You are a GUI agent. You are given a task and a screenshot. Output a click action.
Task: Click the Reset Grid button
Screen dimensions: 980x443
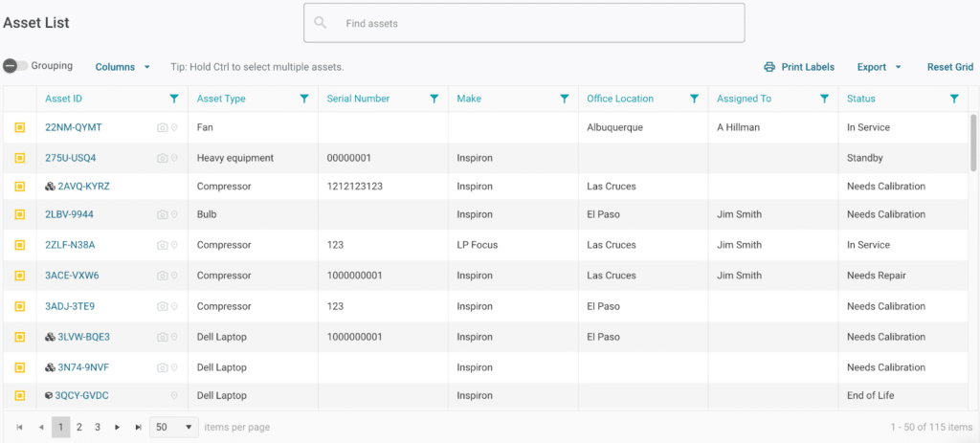tap(949, 67)
